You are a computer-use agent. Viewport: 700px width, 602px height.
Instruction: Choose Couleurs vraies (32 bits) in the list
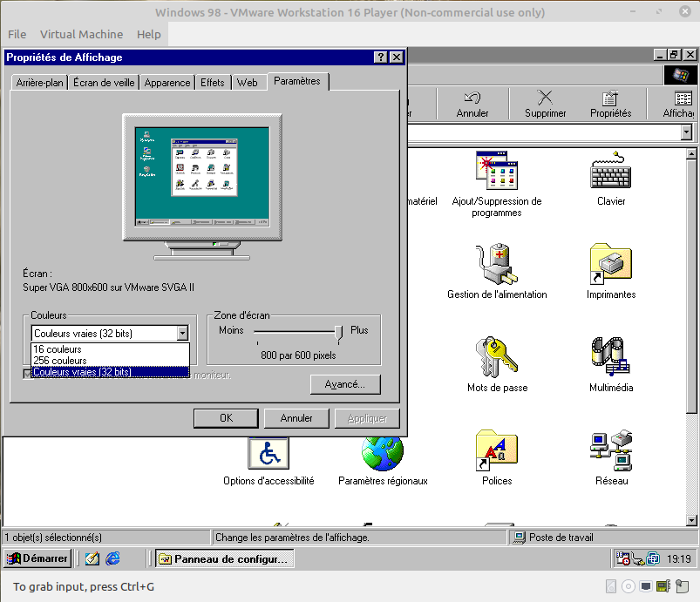tap(110, 372)
